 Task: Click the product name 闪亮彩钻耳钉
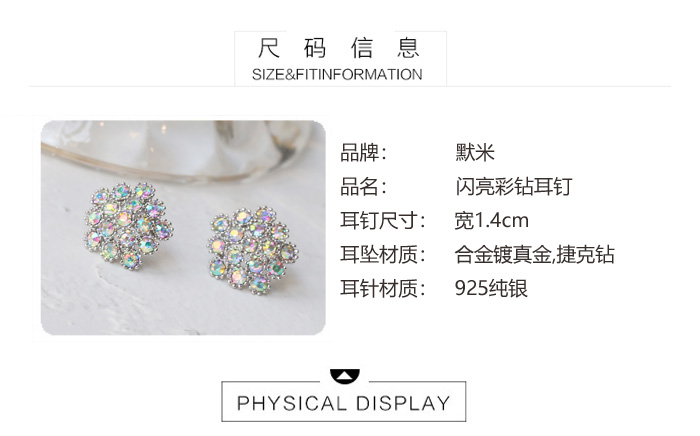coord(514,187)
